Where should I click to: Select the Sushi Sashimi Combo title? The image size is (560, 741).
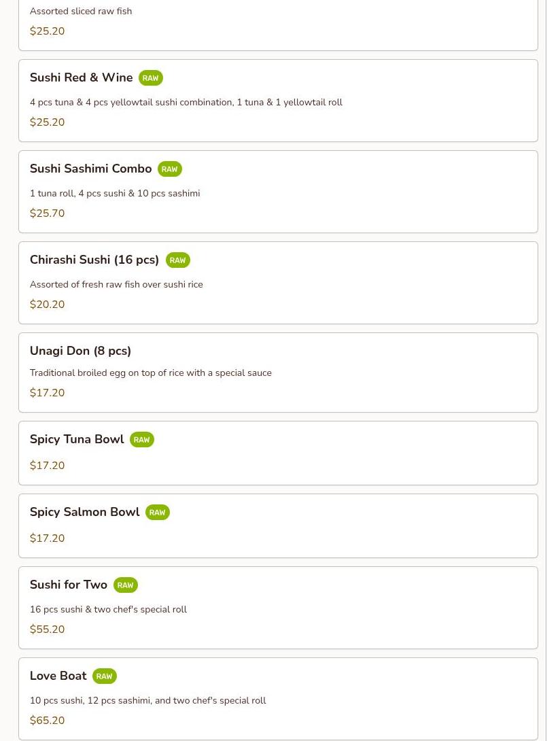90,169
